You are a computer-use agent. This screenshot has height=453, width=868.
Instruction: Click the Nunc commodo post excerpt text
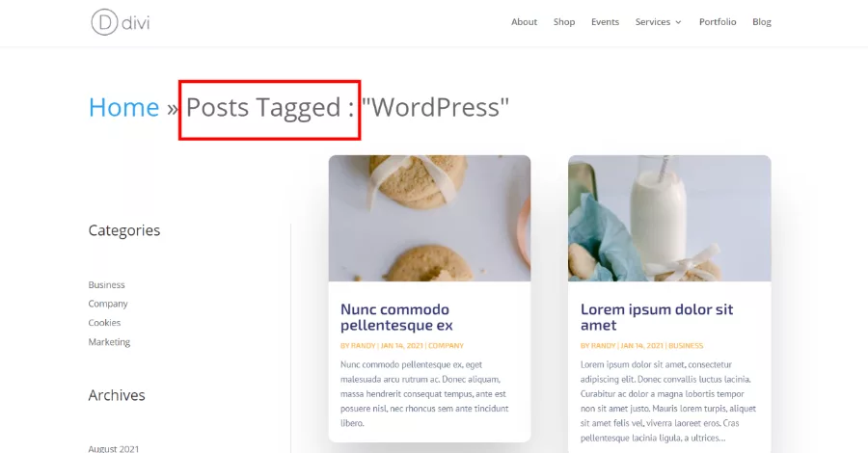pos(424,394)
